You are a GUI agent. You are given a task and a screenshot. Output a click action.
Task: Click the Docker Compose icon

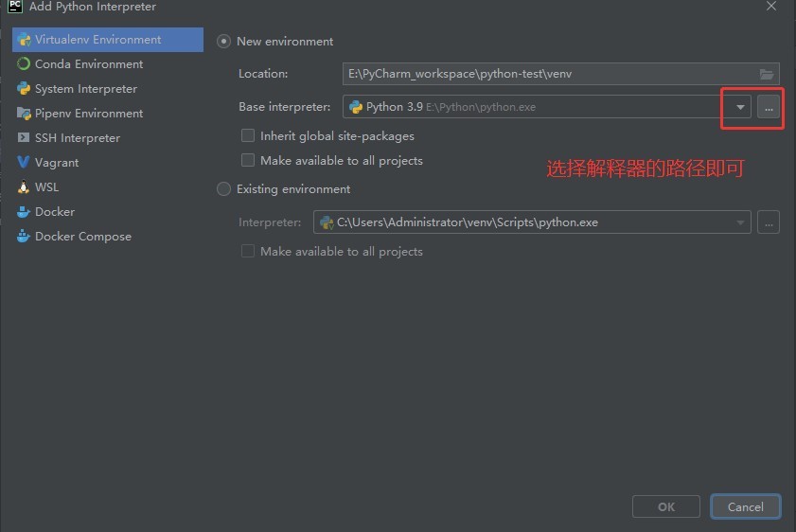(24, 236)
